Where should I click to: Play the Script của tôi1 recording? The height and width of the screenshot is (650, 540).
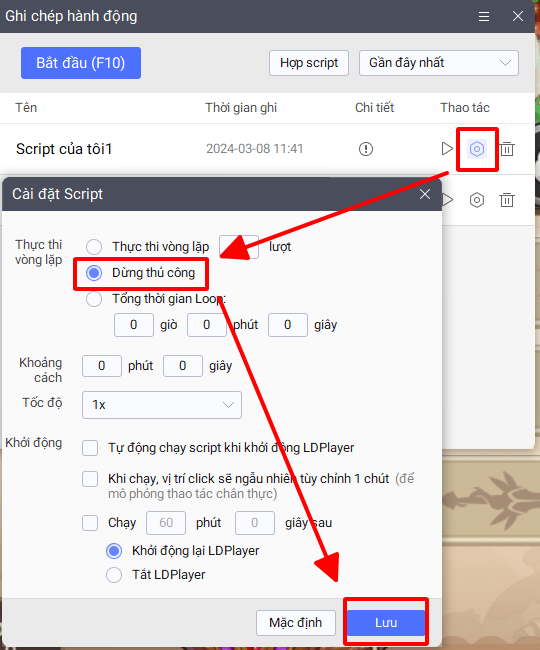[x=447, y=148]
